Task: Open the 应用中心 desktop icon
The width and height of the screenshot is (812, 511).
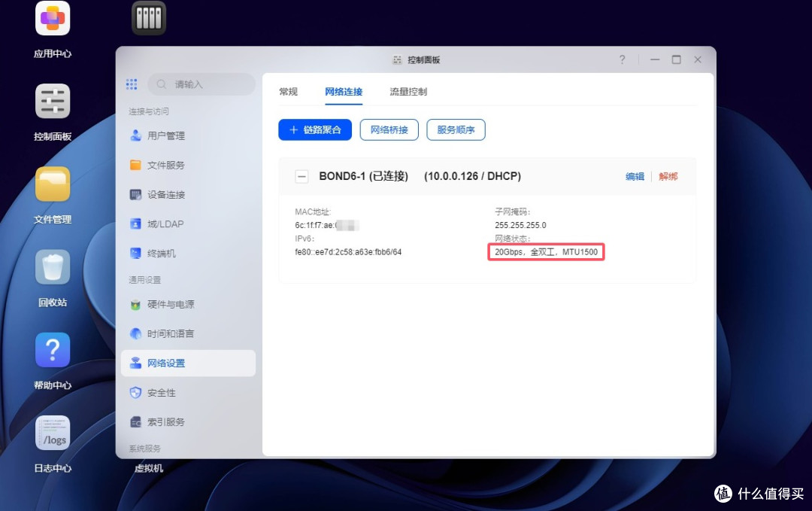Action: click(53, 19)
